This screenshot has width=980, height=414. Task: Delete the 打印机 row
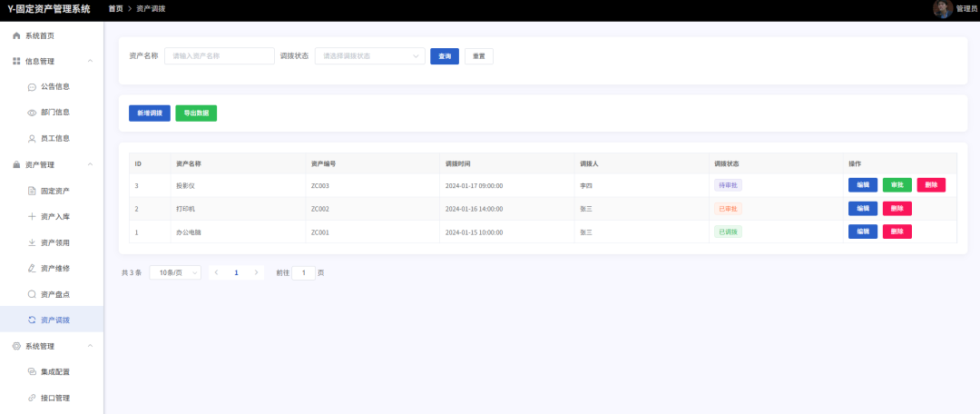[897, 208]
